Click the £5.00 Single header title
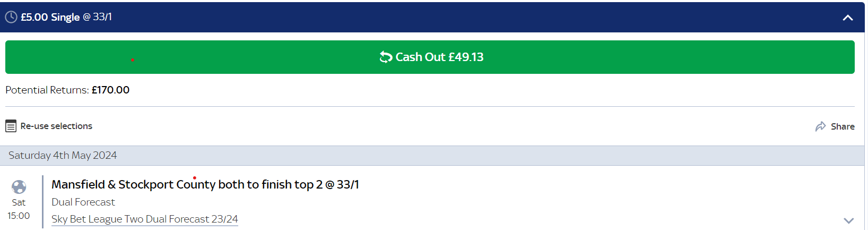The width and height of the screenshot is (868, 230). tap(50, 17)
